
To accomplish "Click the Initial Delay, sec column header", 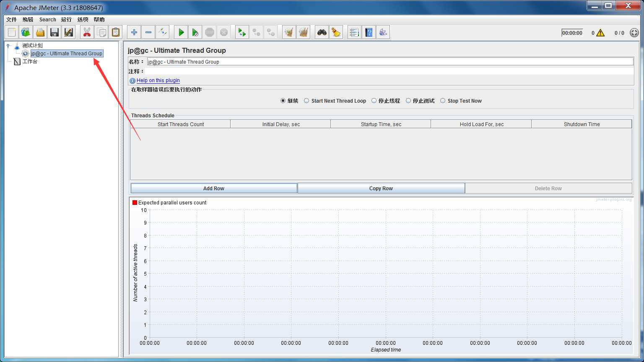I will [x=281, y=124].
